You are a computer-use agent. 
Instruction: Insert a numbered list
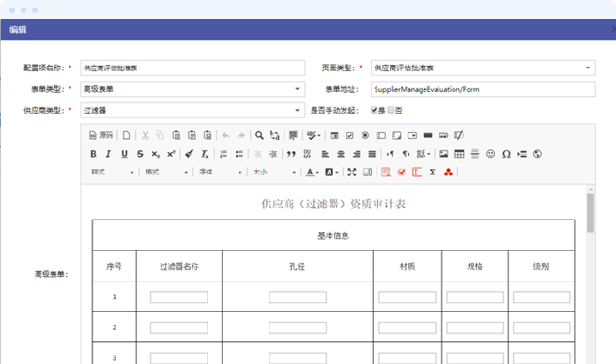point(223,154)
